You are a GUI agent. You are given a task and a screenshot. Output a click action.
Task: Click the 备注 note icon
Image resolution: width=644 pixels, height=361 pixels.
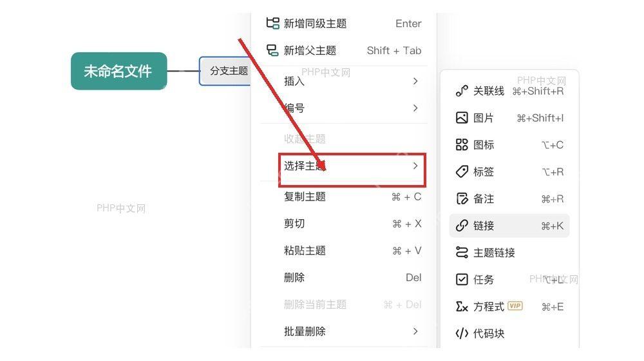462,199
